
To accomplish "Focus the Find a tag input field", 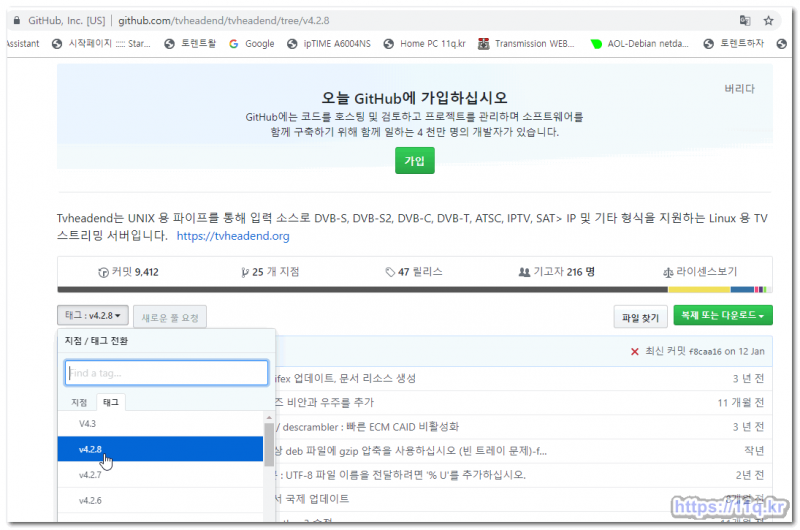I will [x=166, y=373].
